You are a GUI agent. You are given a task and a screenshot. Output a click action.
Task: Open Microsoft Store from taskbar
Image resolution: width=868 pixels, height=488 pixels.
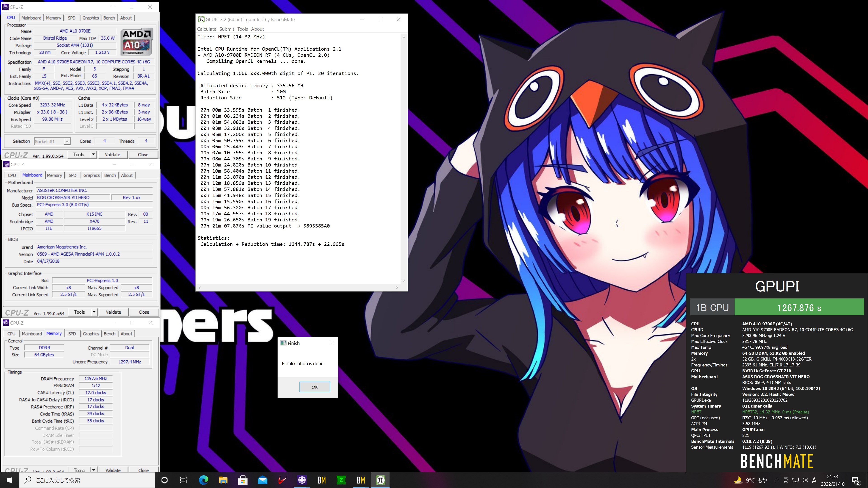[x=243, y=480]
